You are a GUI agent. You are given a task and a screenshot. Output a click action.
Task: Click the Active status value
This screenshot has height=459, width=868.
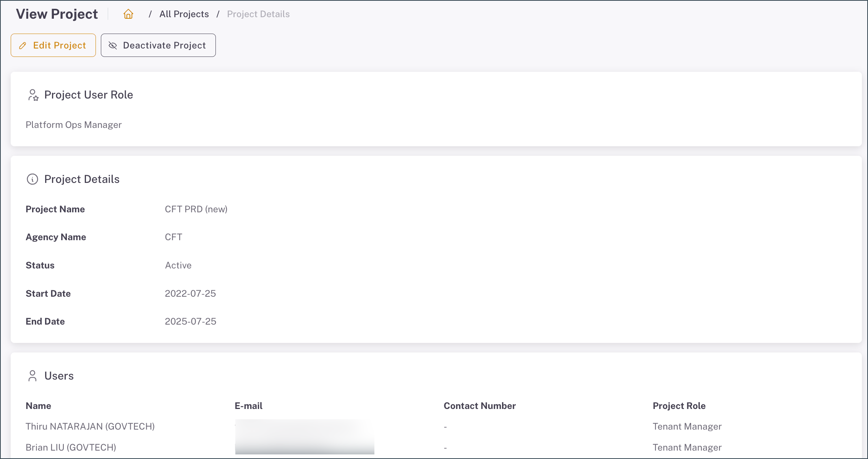point(178,265)
